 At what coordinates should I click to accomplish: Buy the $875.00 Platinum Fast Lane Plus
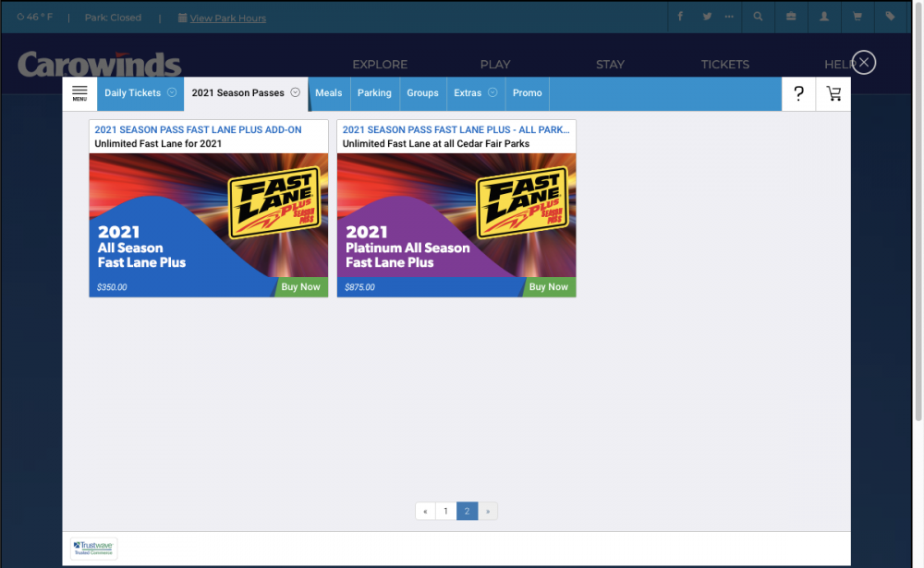coord(548,287)
